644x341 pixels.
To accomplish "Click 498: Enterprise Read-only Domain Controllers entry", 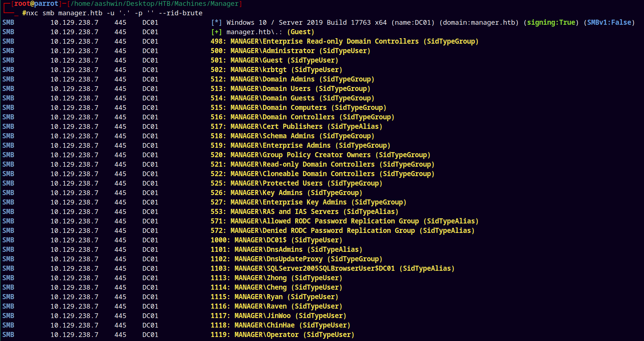I will [345, 41].
